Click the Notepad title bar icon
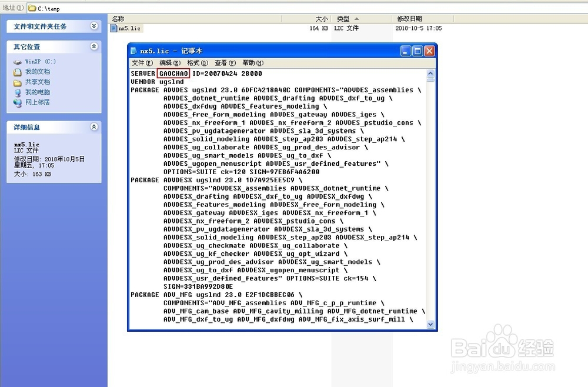The image size is (588, 387). pos(133,51)
